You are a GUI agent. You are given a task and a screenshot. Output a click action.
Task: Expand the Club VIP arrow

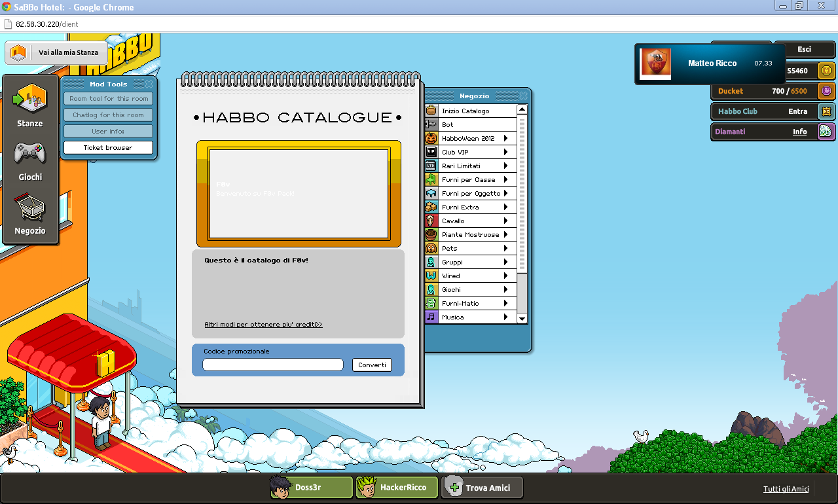[505, 152]
